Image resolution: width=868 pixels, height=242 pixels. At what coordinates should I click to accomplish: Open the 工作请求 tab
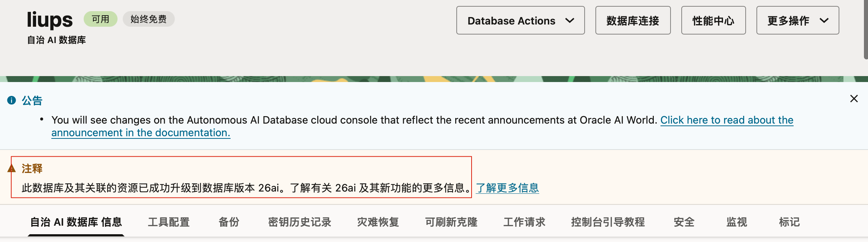524,222
